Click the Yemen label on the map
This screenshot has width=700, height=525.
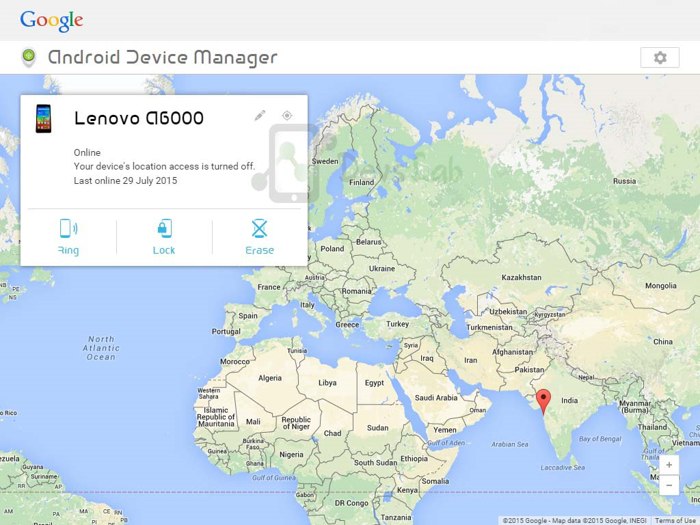(445, 430)
